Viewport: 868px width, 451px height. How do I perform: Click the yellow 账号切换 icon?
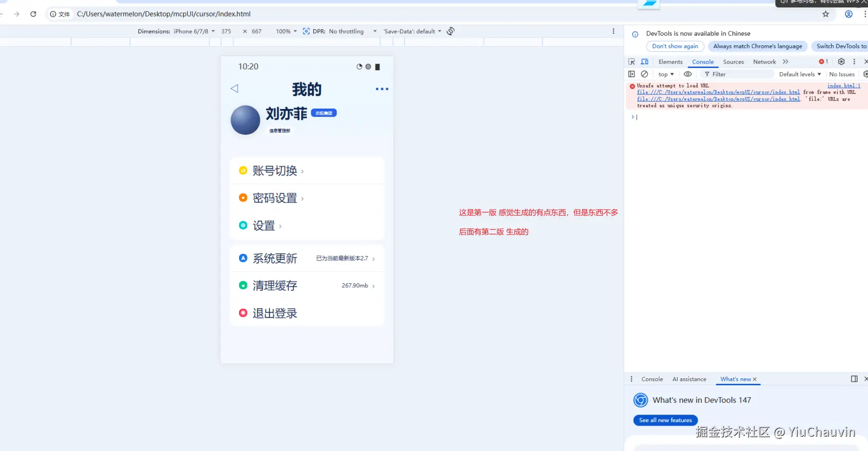pyautogui.click(x=243, y=170)
